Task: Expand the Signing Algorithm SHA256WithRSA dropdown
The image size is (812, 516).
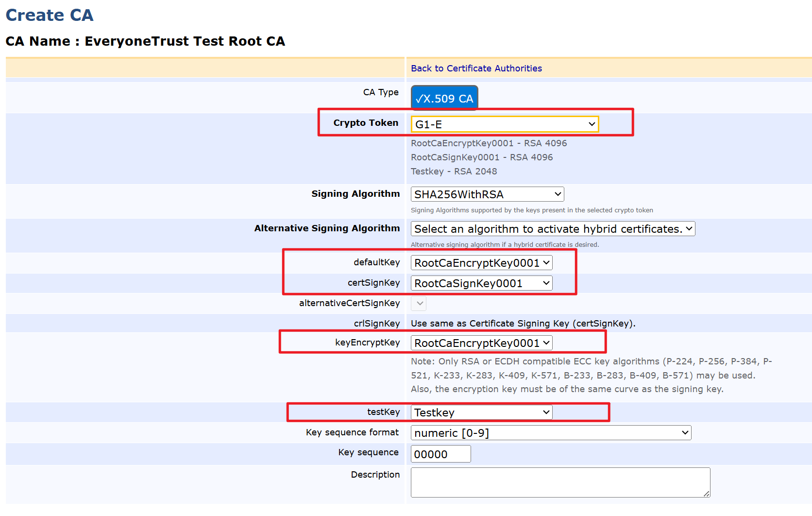Action: pyautogui.click(x=487, y=194)
